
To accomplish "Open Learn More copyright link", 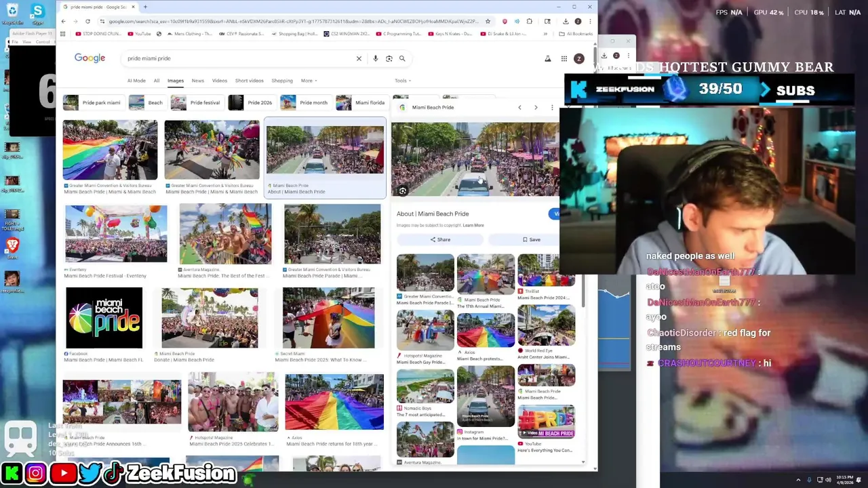I will (473, 225).
